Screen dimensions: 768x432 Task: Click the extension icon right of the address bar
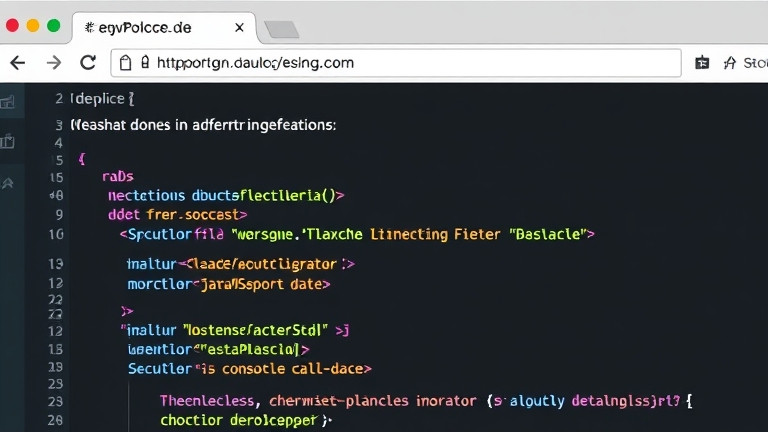[x=702, y=63]
